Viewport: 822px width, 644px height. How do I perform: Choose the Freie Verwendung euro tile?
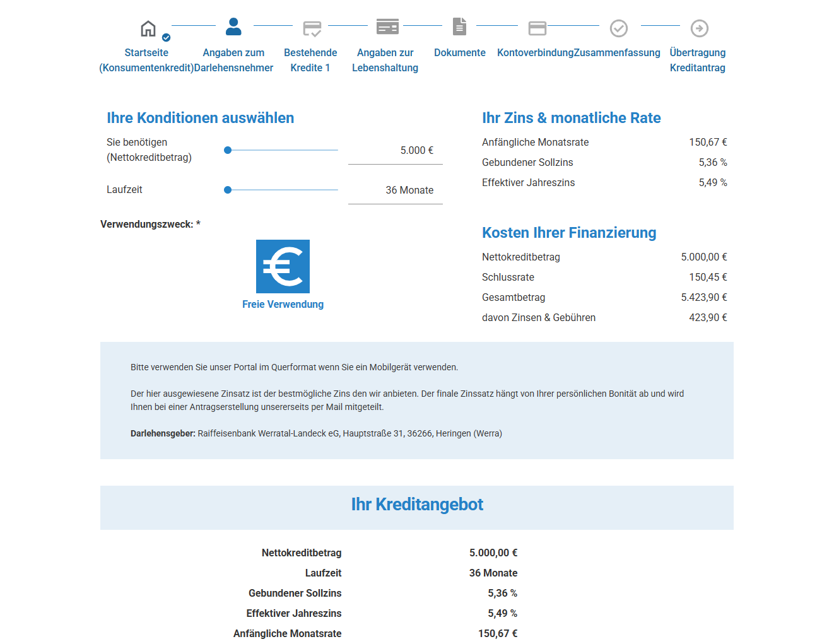coord(283,266)
